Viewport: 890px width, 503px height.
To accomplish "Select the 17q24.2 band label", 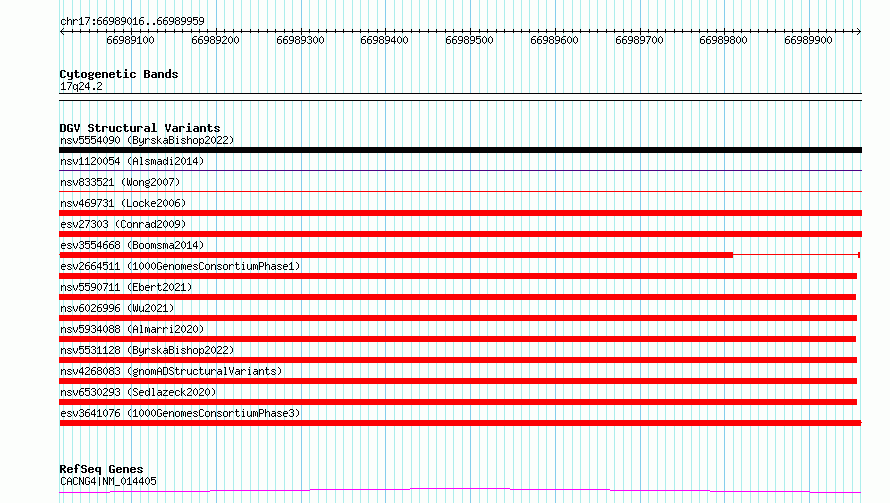I will point(81,86).
